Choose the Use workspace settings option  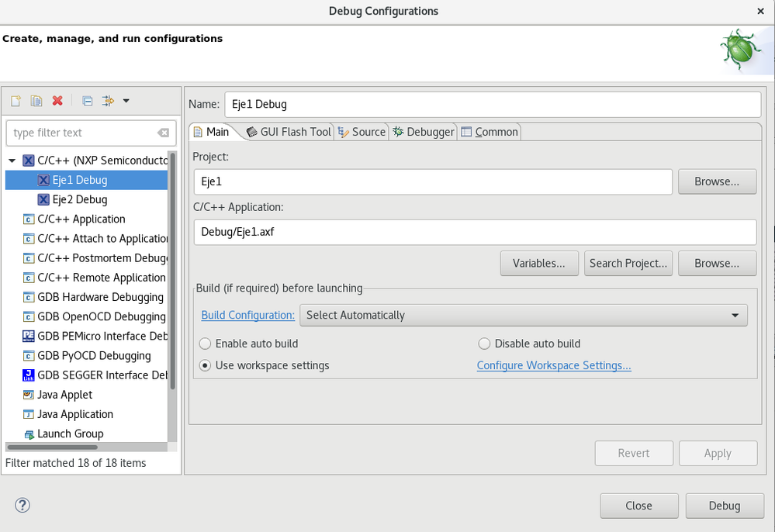pyautogui.click(x=206, y=365)
